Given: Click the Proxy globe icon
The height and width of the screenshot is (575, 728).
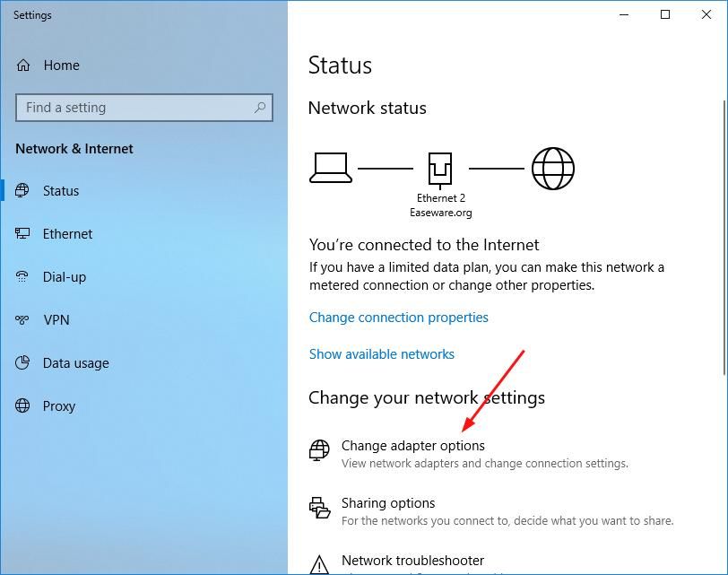Looking at the screenshot, I should [23, 406].
